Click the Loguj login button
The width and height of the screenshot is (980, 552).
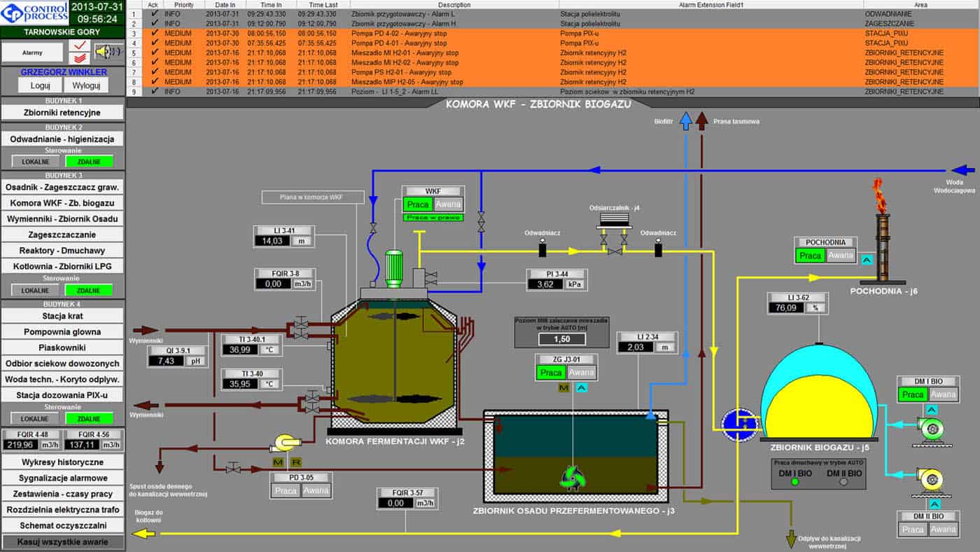click(41, 85)
